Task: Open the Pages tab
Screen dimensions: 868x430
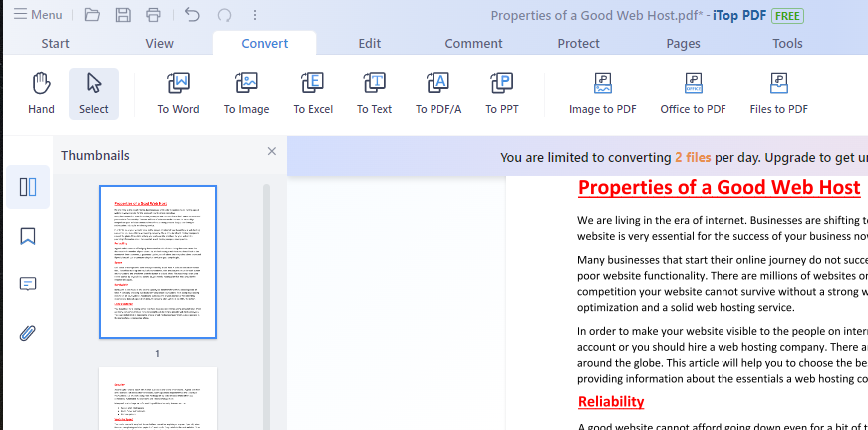Action: click(x=683, y=43)
